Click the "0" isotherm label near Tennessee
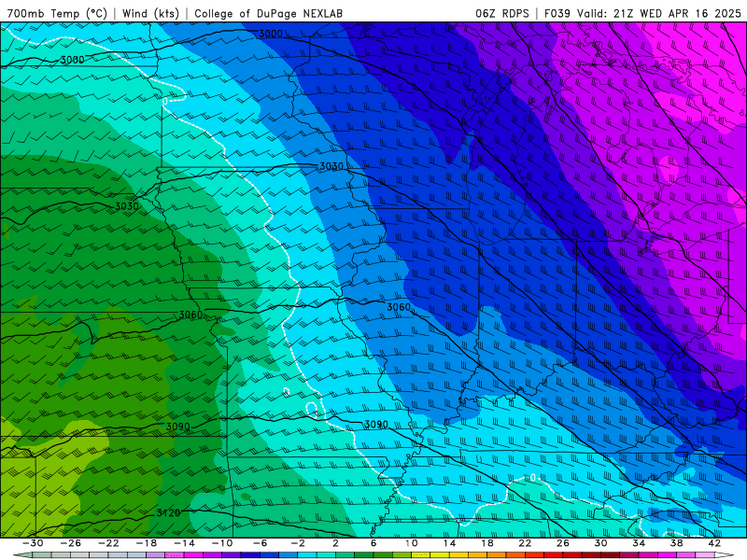Screen dimensions: 747x560 tap(532, 478)
